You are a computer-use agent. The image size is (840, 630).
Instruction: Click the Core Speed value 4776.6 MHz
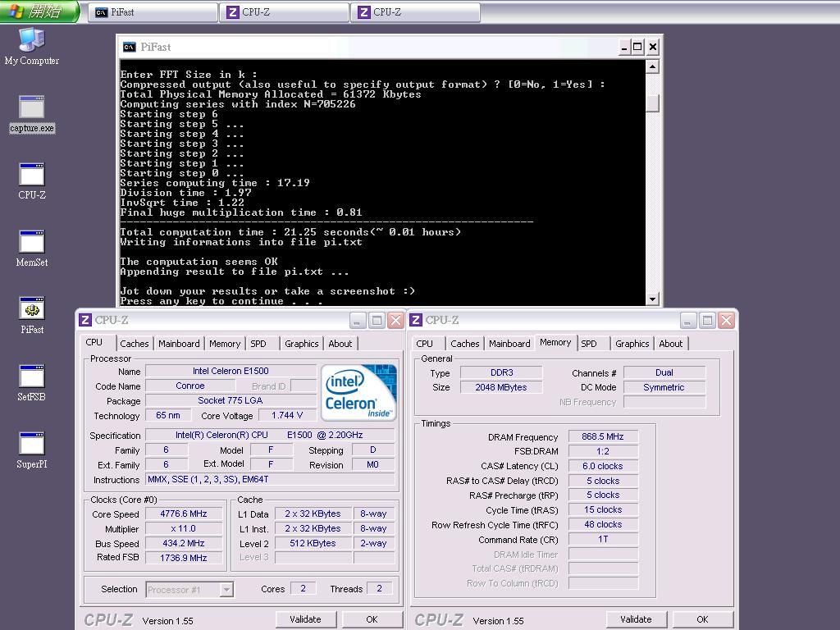[184, 514]
